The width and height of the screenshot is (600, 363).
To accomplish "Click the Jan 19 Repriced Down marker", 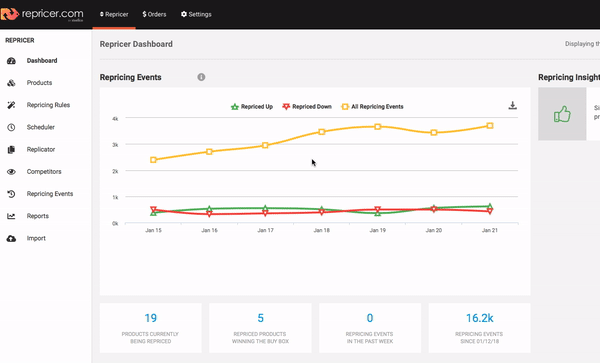I will coord(378,210).
